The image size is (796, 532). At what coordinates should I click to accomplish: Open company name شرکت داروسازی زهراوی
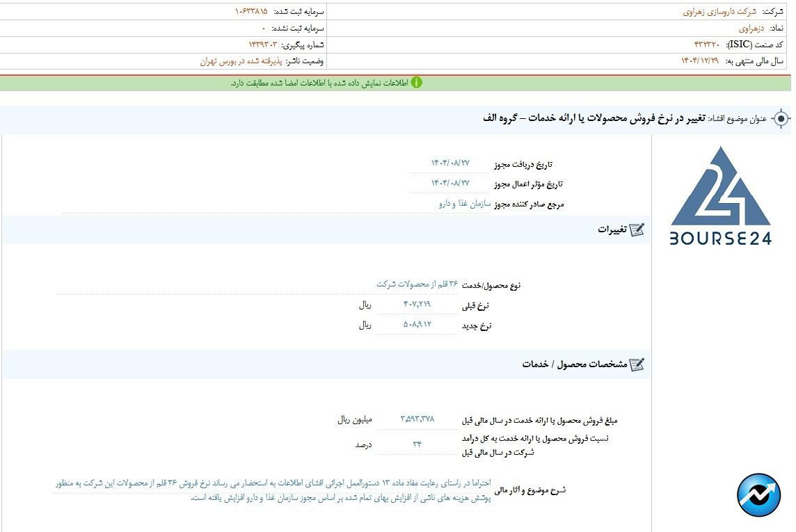point(719,12)
